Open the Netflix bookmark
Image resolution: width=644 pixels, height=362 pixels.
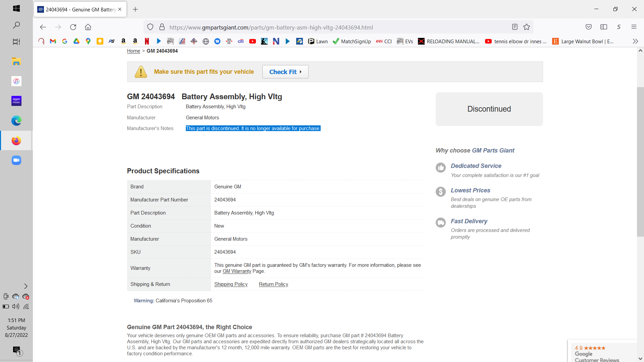tap(147, 41)
